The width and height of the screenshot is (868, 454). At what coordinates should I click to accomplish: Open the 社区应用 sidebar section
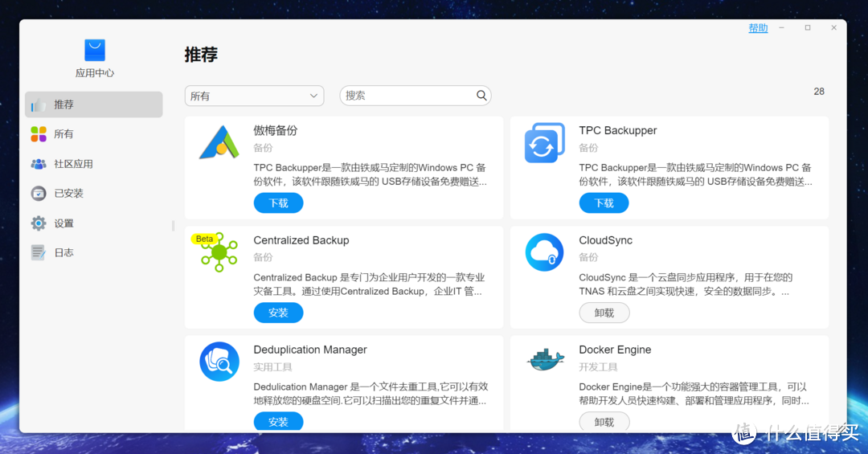[73, 164]
